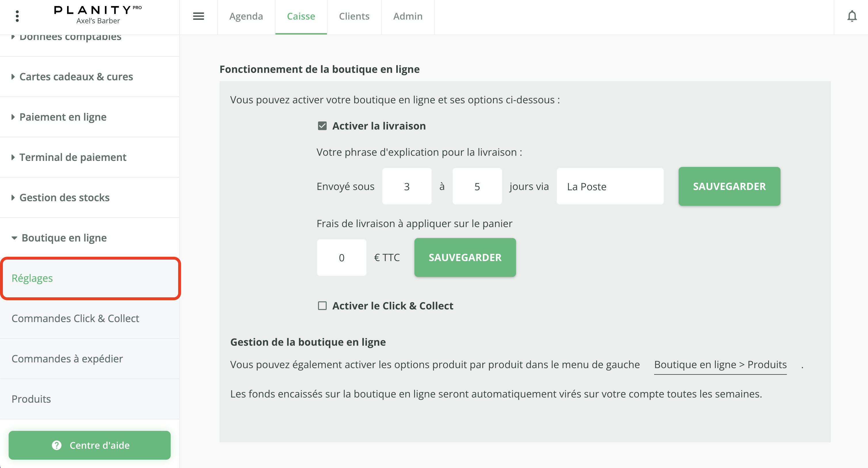Enable Activer le Click & Collect
The height and width of the screenshot is (468, 868).
point(322,306)
